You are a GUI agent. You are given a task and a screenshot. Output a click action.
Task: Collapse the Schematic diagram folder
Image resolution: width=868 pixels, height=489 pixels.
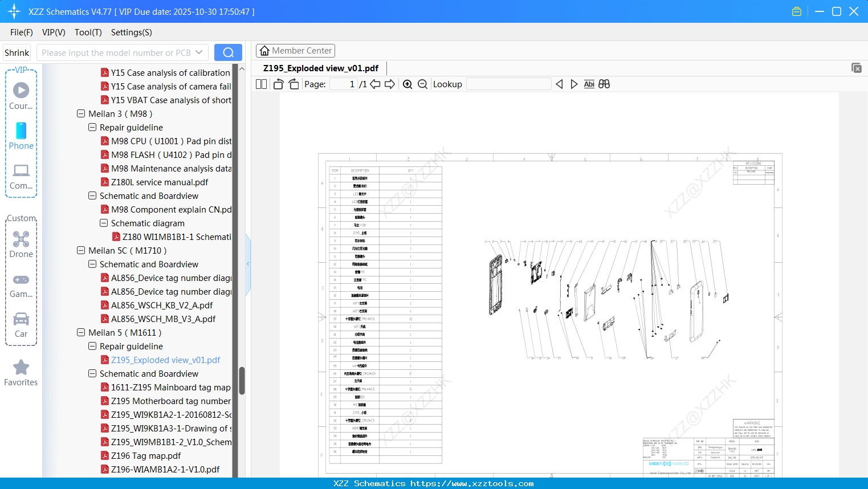104,223
